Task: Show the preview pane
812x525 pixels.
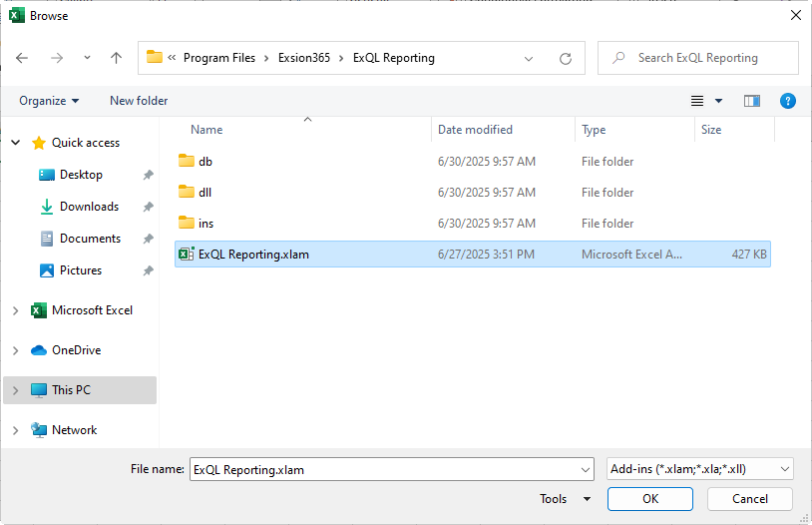Action: pos(752,101)
